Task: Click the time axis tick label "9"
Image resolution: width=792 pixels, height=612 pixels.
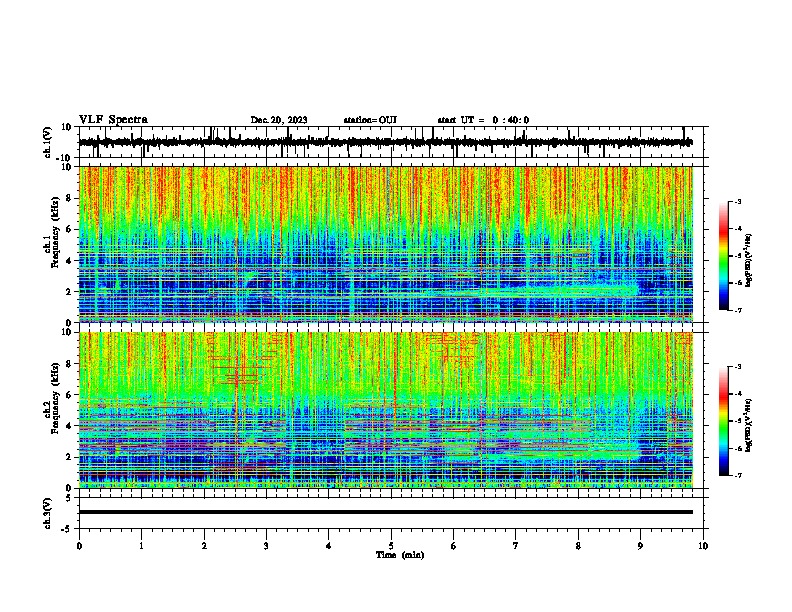Action: pyautogui.click(x=640, y=545)
